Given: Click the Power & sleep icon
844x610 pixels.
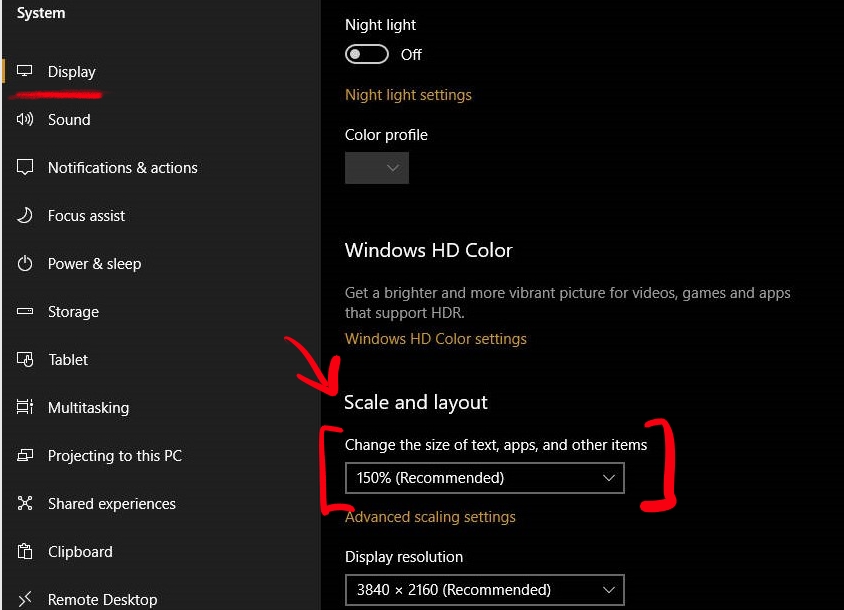Looking at the screenshot, I should 25,263.
